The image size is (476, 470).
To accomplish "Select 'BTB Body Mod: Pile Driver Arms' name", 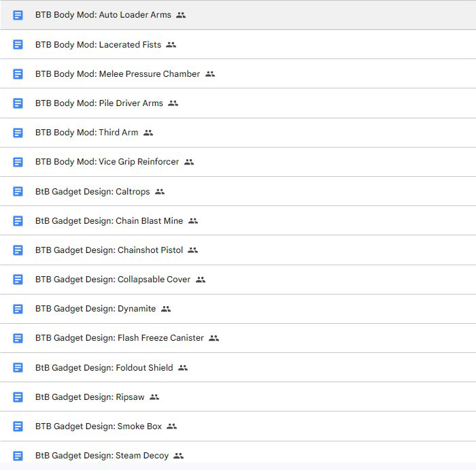I will click(99, 103).
